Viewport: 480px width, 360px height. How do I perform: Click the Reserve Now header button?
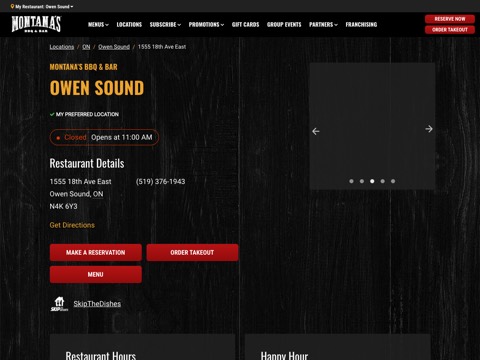(450, 19)
